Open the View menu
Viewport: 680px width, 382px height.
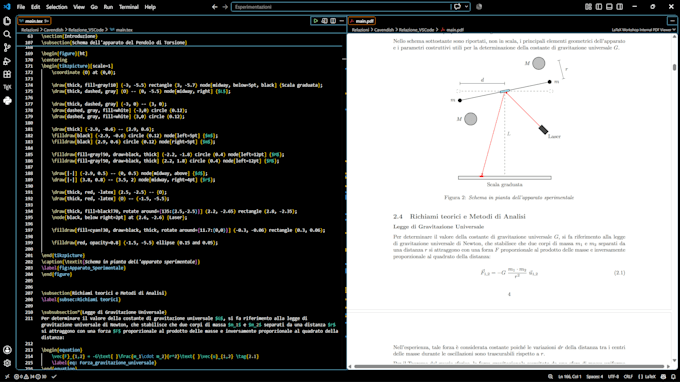tap(79, 7)
